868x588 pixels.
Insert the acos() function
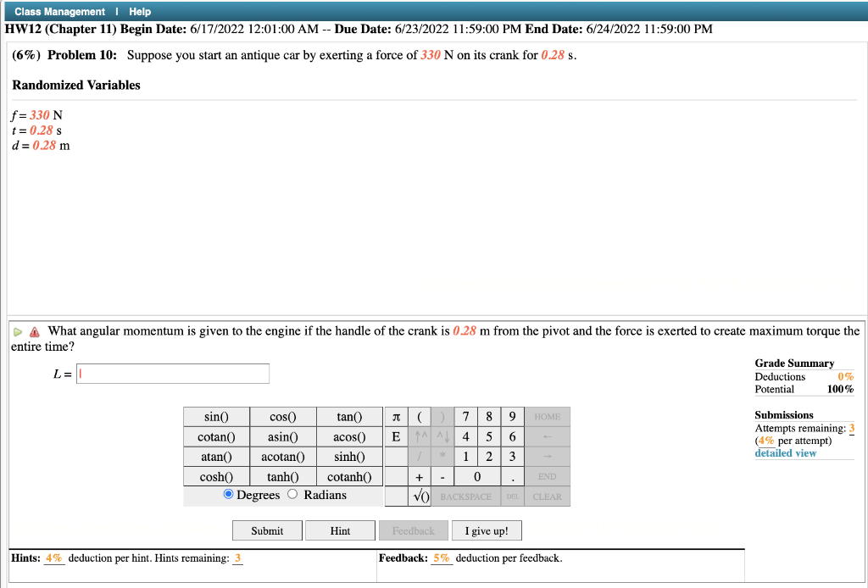click(x=350, y=436)
